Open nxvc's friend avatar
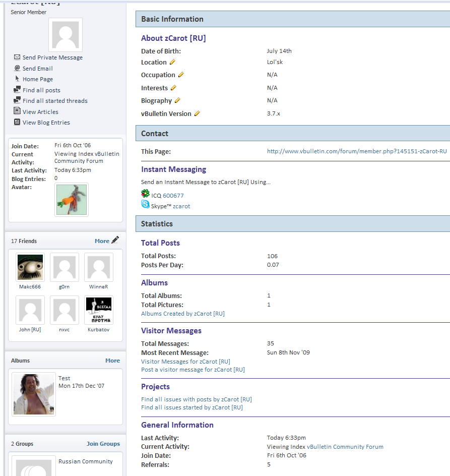This screenshot has width=450, height=476. [65, 310]
